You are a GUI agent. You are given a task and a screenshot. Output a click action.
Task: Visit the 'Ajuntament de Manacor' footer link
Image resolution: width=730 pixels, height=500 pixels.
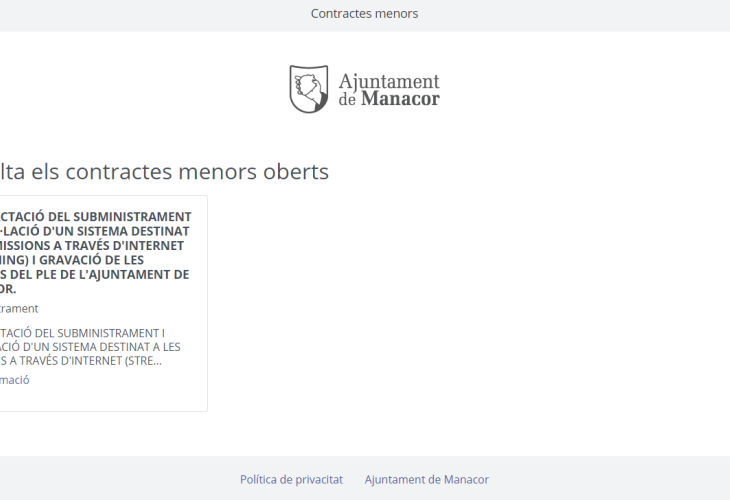[426, 480]
